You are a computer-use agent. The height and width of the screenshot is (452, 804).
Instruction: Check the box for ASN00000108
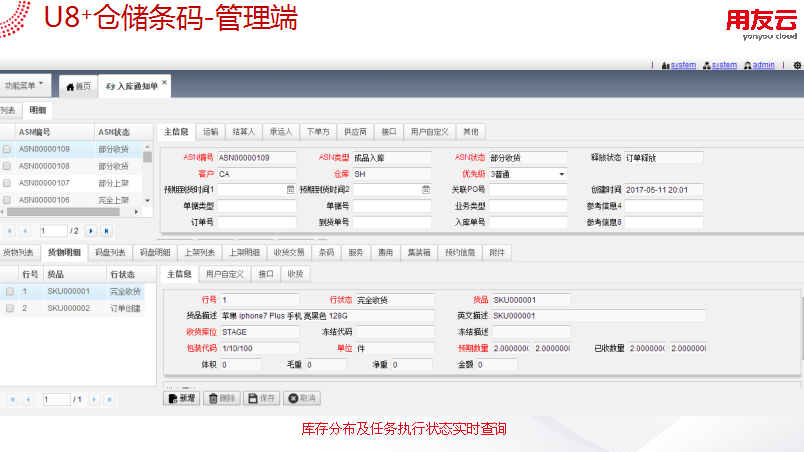pyautogui.click(x=7, y=166)
